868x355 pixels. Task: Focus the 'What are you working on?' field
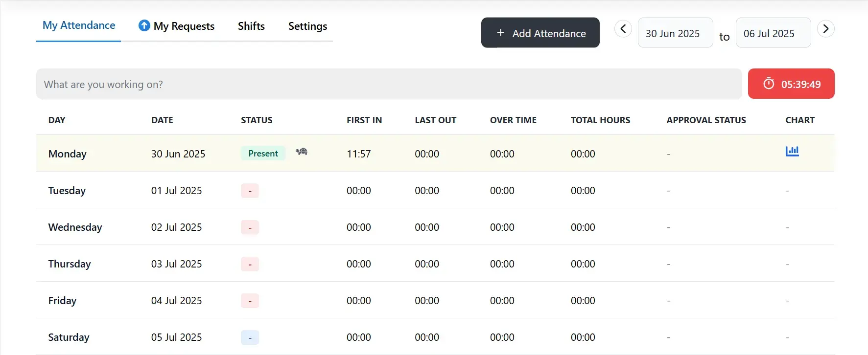[x=389, y=84]
